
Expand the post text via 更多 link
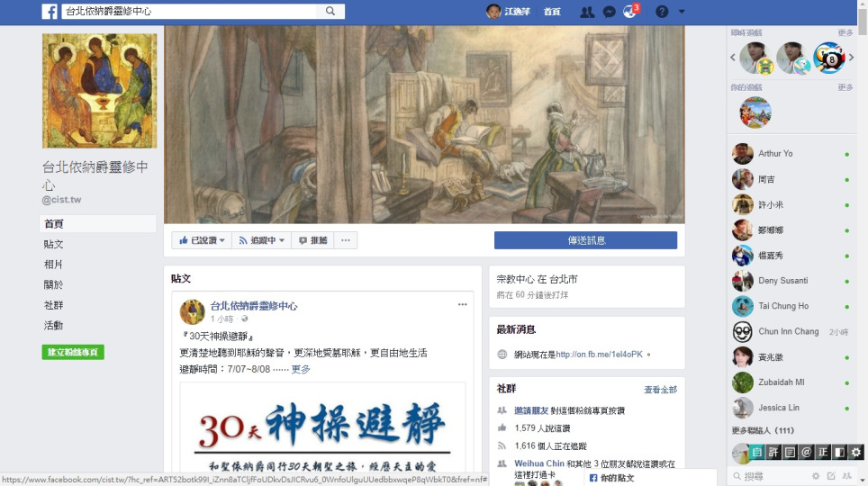tap(301, 369)
